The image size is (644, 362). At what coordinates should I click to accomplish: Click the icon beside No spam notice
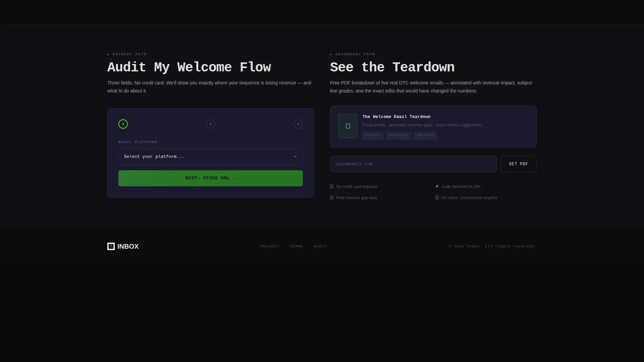[x=437, y=197]
